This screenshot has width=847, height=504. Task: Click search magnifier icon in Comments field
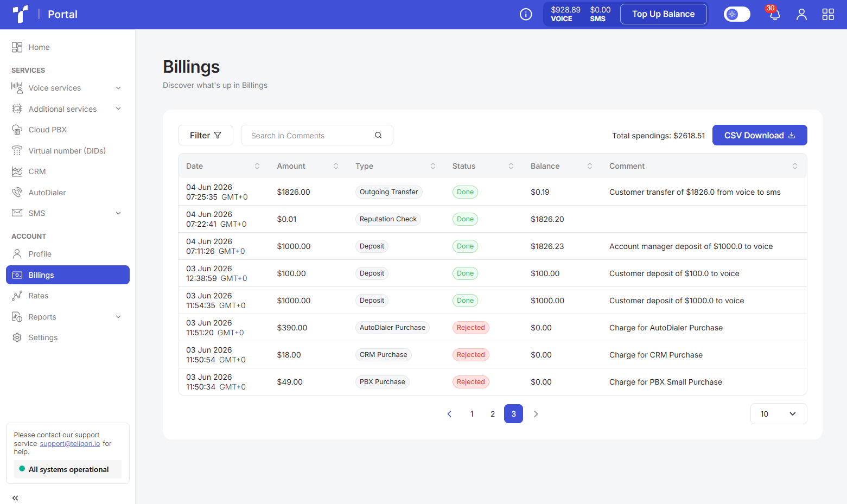[378, 135]
